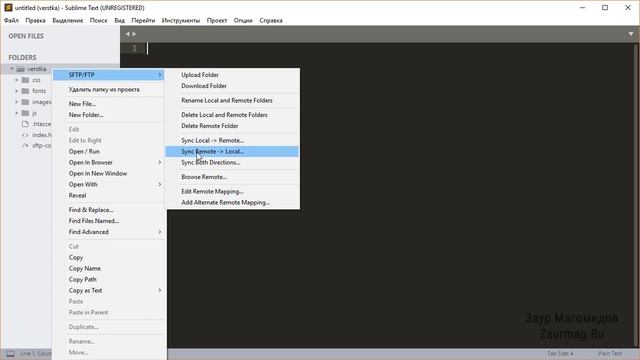This screenshot has width=640, height=360.
Task: Click the Sublime Text app icon in title bar
Action: pyautogui.click(x=8, y=7)
